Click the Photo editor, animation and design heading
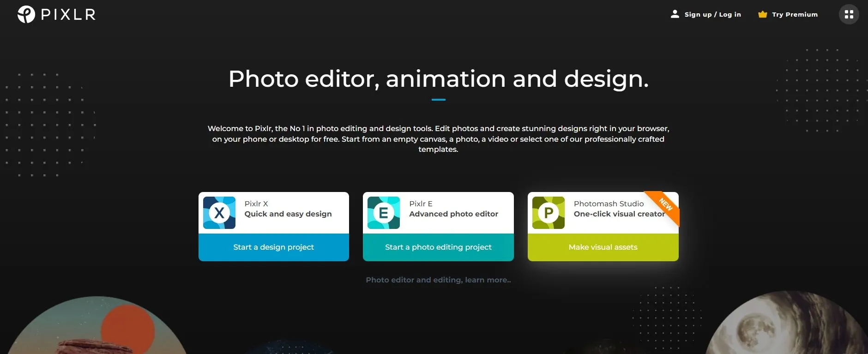 (x=438, y=78)
